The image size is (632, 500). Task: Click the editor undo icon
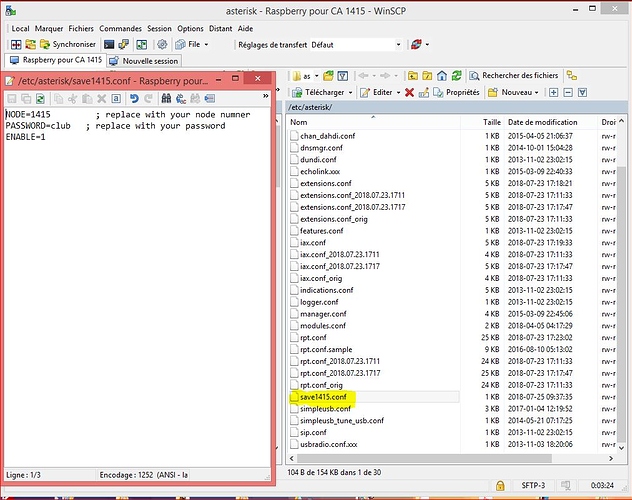pyautogui.click(x=134, y=98)
